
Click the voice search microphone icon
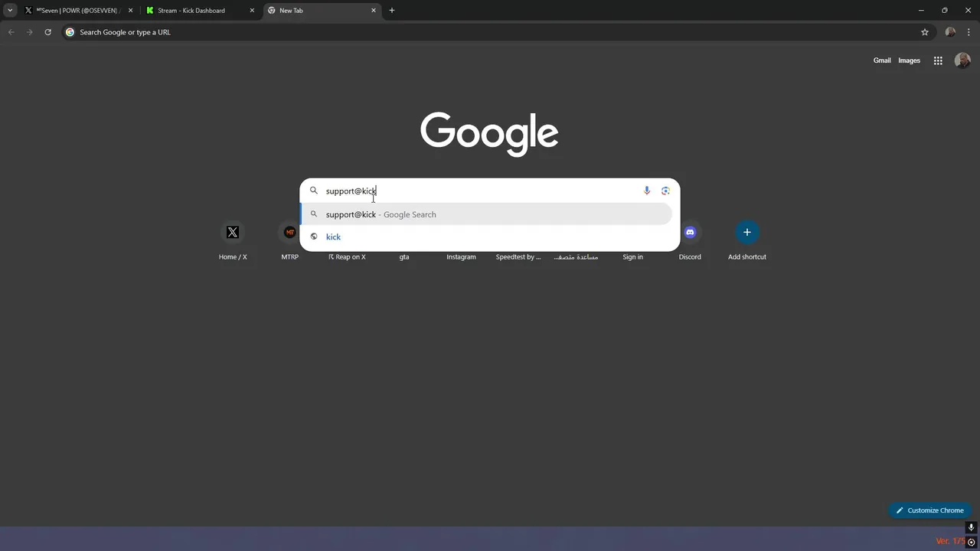647,191
